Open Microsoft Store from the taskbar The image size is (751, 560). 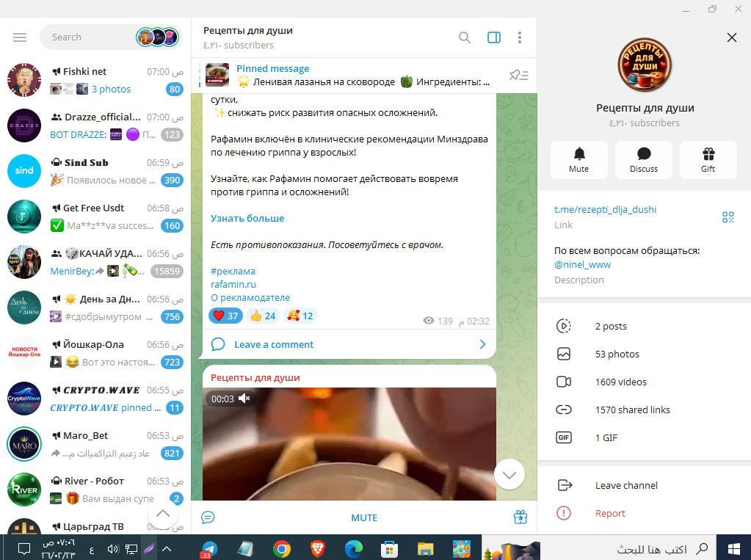pyautogui.click(x=389, y=549)
